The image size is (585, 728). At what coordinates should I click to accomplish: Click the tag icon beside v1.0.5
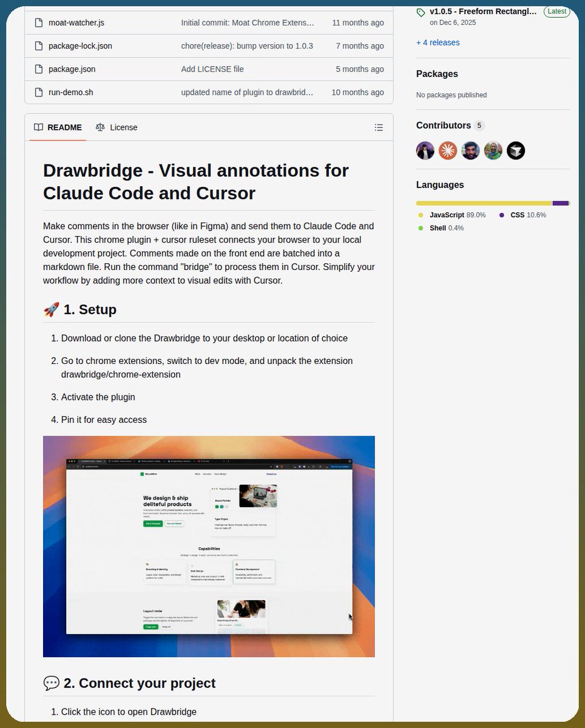421,12
